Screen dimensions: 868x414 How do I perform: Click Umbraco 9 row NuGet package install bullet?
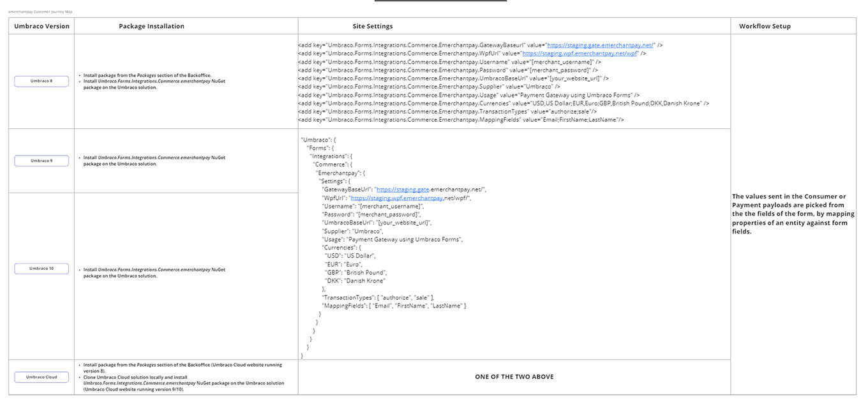(154, 161)
